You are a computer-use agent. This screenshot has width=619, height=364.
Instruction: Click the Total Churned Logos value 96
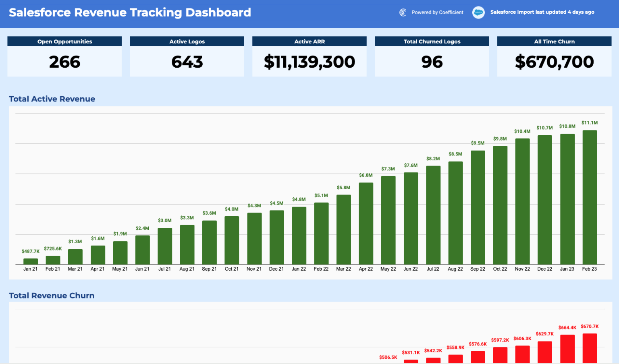click(x=432, y=62)
